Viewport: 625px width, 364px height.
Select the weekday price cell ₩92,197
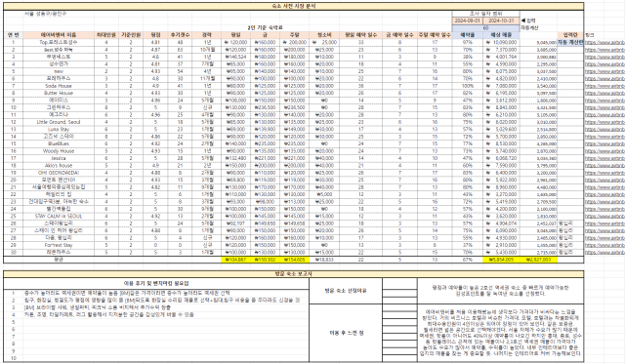(236, 223)
